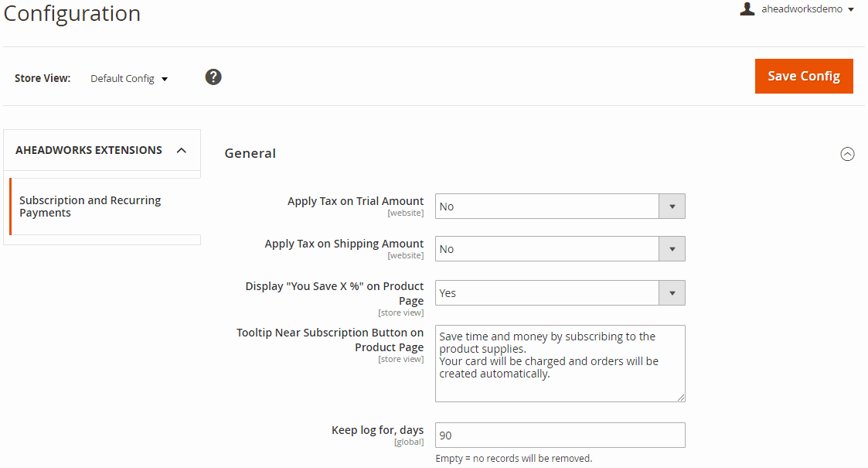Click the Configuration page title
Image resolution: width=868 pixels, height=468 pixels.
[x=72, y=13]
